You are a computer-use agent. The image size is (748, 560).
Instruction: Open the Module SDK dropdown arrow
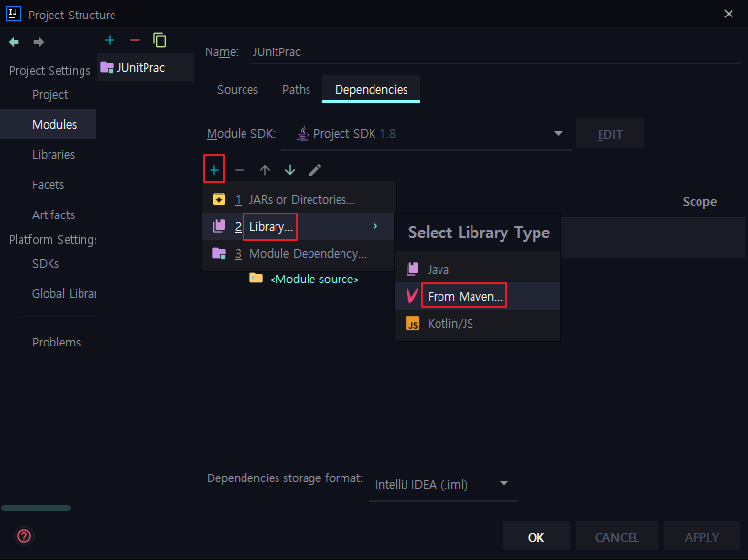558,134
